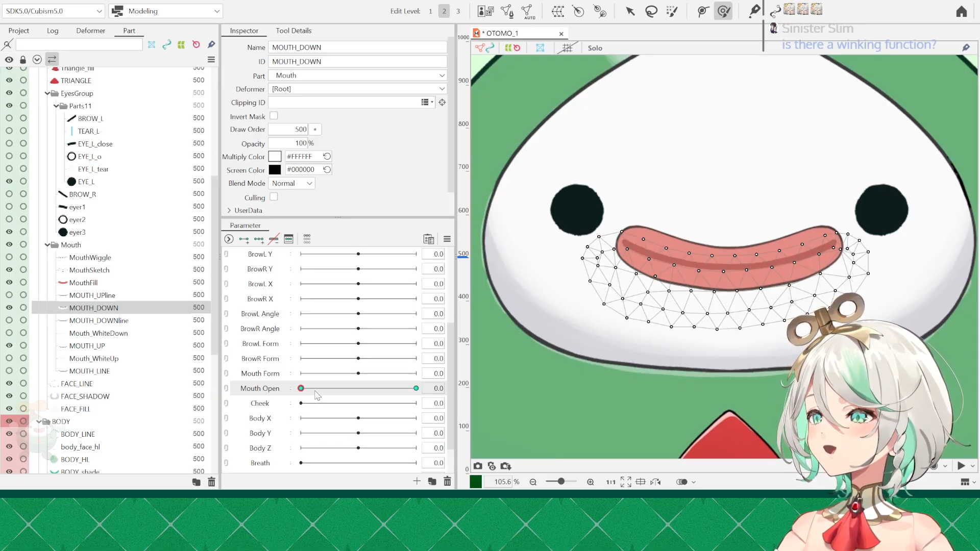980x551 pixels.
Task: Click the zoom in magnifier icon
Action: click(591, 482)
